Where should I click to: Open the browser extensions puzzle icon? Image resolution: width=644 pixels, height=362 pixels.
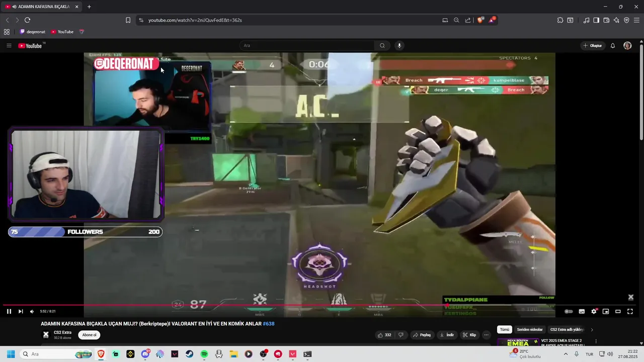click(560, 20)
